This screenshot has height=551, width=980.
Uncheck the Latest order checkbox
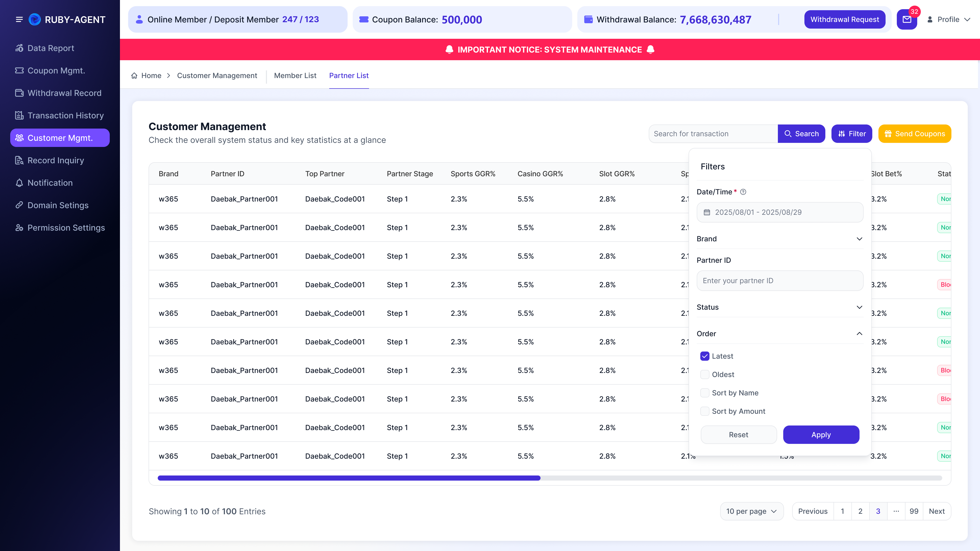pos(705,356)
